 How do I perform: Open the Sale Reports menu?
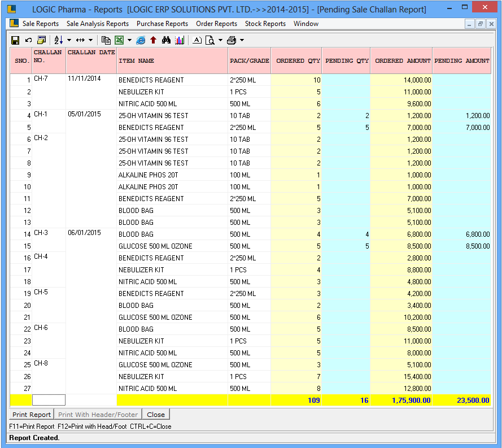[x=41, y=24]
